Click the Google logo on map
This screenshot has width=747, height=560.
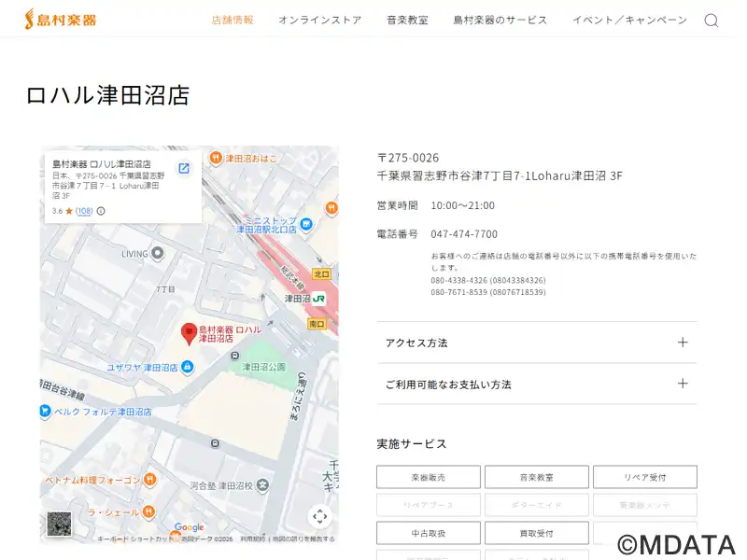pos(190,526)
